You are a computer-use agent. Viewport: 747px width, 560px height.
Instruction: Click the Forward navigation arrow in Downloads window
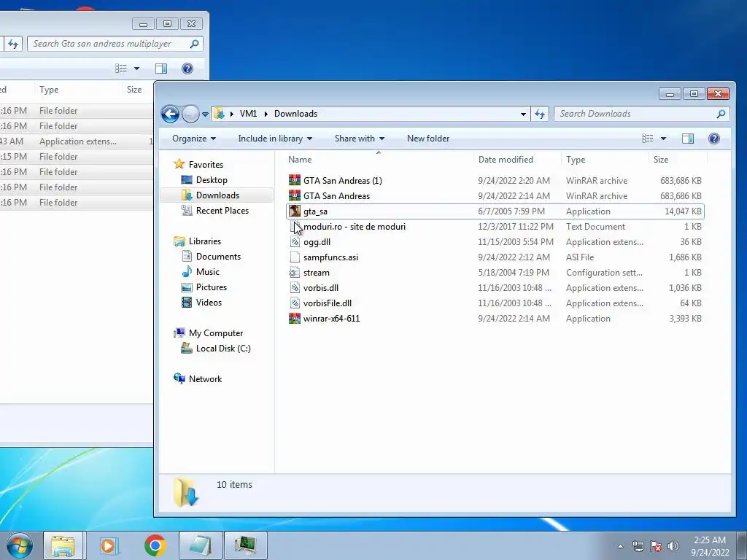click(x=190, y=114)
